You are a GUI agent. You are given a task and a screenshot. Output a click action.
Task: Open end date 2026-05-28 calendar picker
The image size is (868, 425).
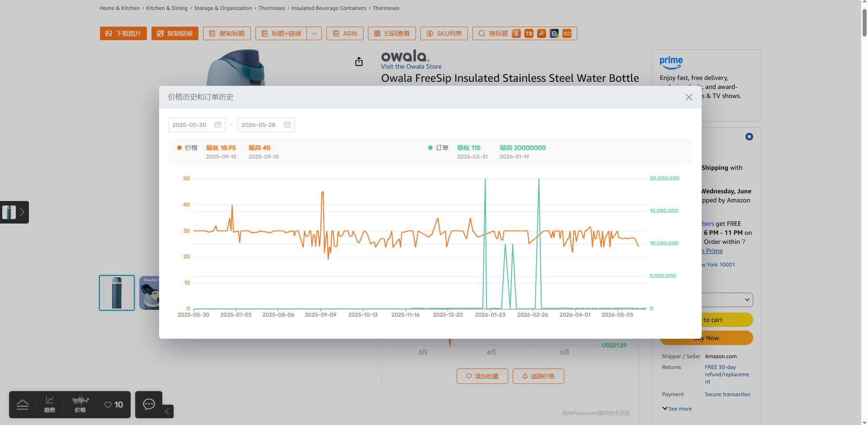pos(287,125)
